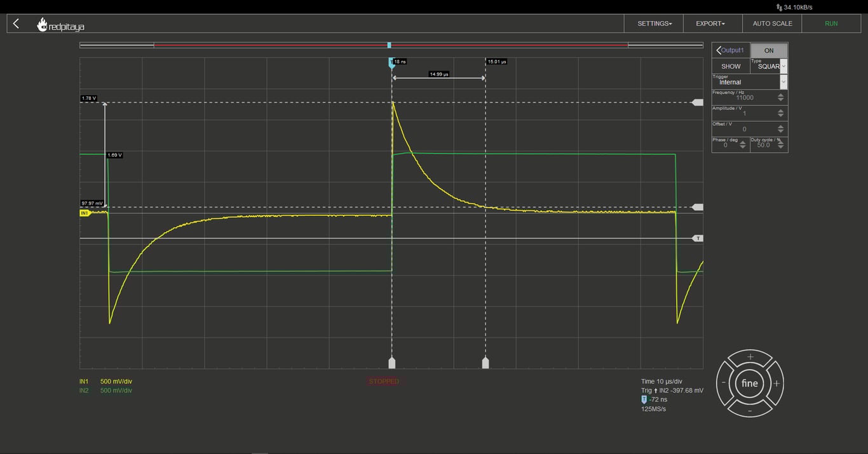This screenshot has height=454, width=868.
Task: Click the left minus on the navigation wheel
Action: coord(724,384)
